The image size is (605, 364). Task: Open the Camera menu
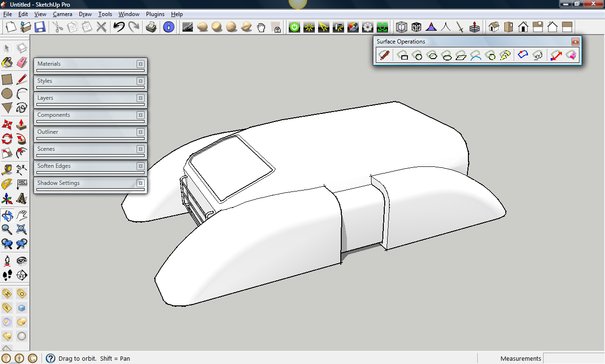pos(62,14)
